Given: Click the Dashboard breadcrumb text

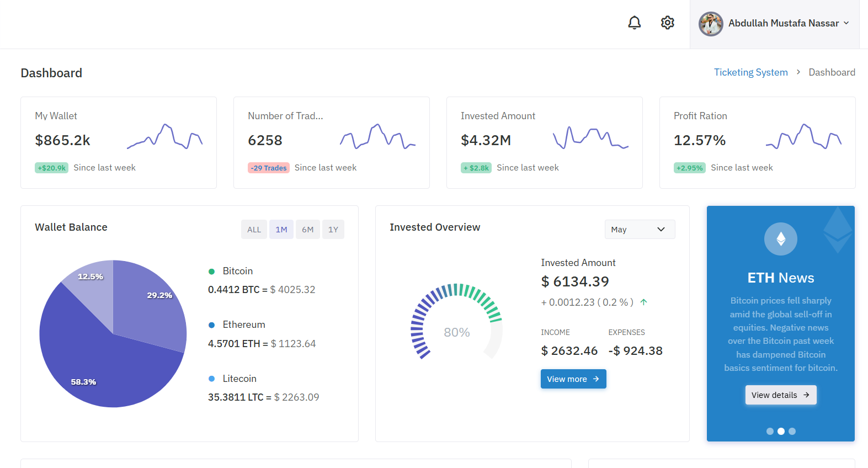Looking at the screenshot, I should [832, 72].
